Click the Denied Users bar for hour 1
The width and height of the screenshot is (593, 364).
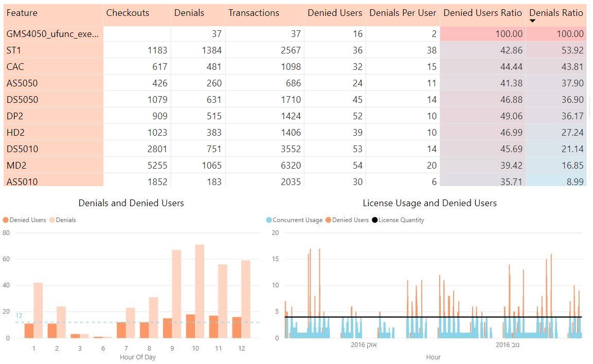tap(29, 331)
